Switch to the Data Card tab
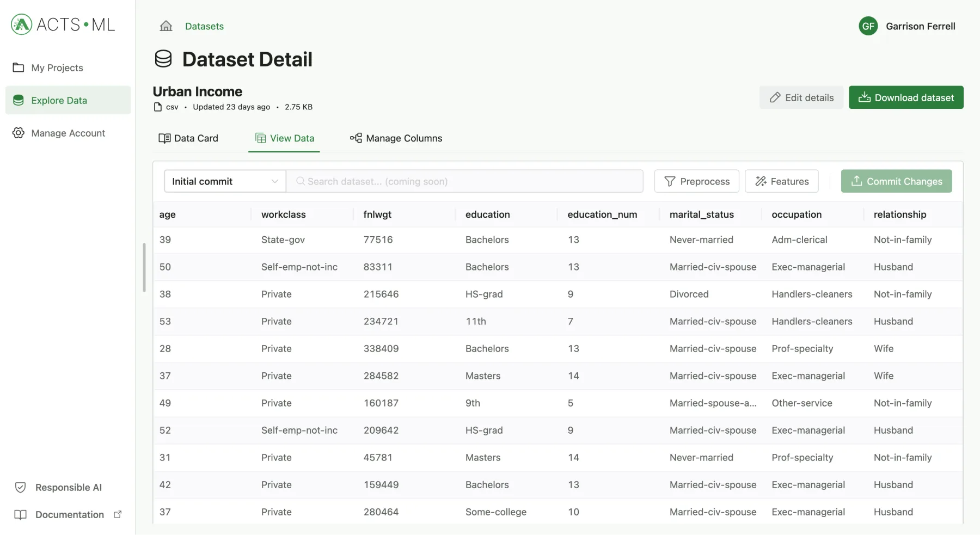This screenshot has width=980, height=535. point(188,138)
